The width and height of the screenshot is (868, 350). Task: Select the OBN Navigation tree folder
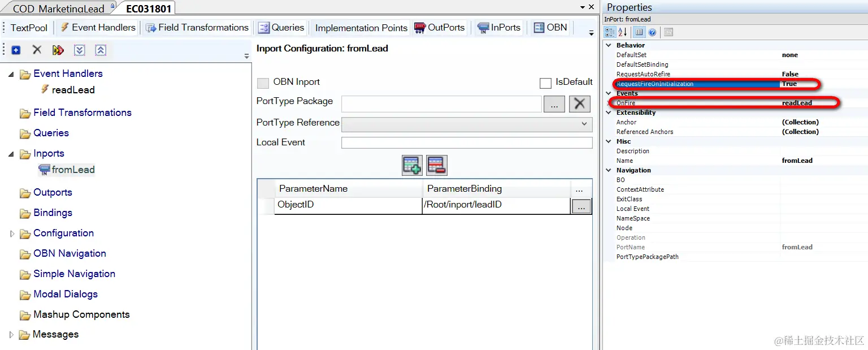(x=70, y=253)
